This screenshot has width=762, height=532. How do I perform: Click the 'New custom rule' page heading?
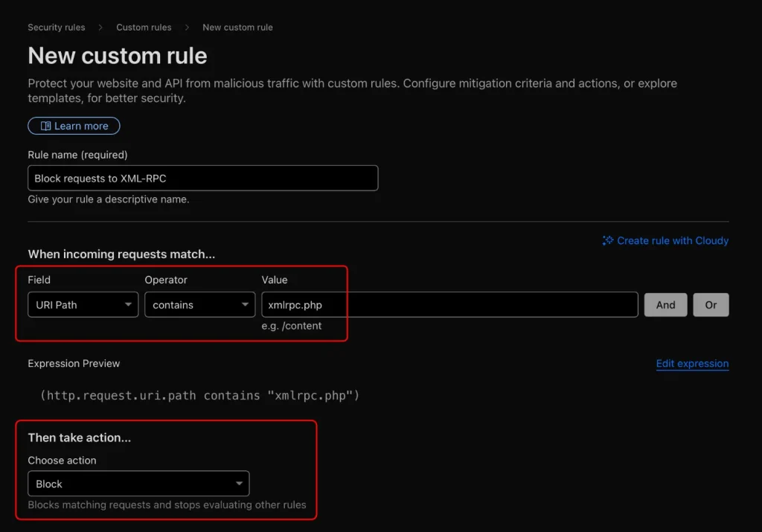[x=118, y=55]
